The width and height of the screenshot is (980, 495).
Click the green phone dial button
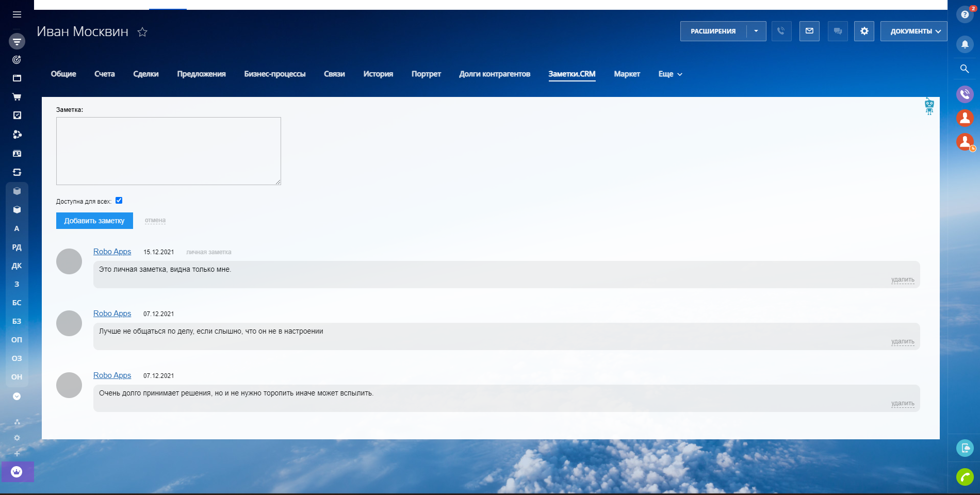click(x=965, y=477)
